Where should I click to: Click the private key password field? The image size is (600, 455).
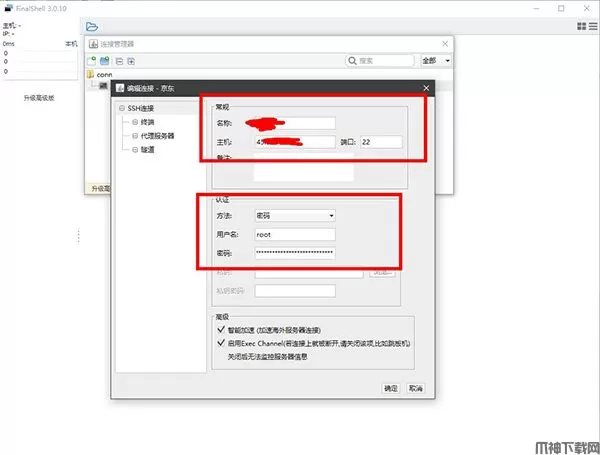(295, 291)
